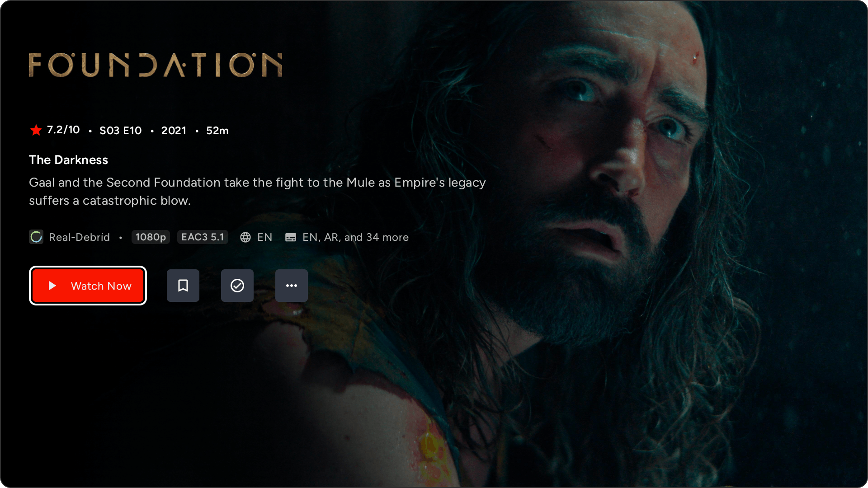Select the 7.2/10 rating text
868x488 pixels.
coord(63,130)
